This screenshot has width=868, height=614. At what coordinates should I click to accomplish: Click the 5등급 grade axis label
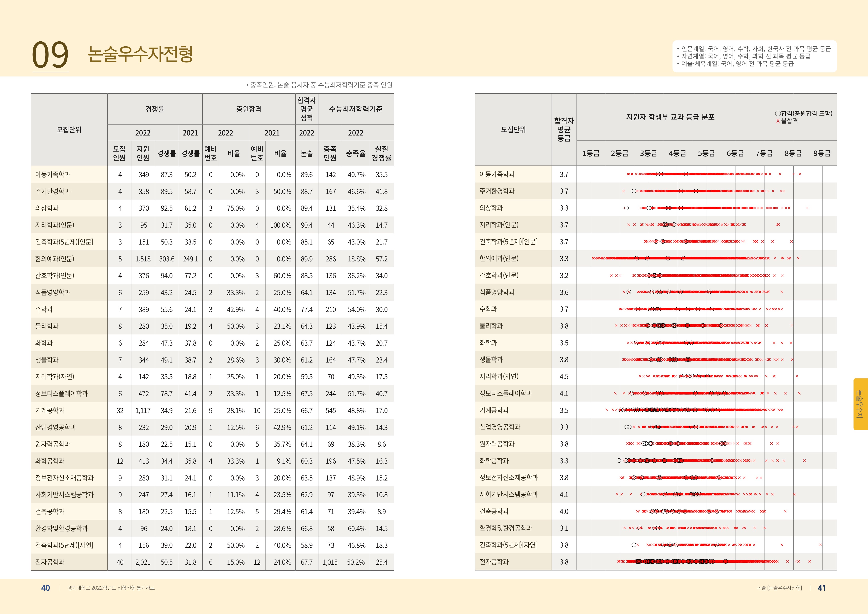coord(706,153)
